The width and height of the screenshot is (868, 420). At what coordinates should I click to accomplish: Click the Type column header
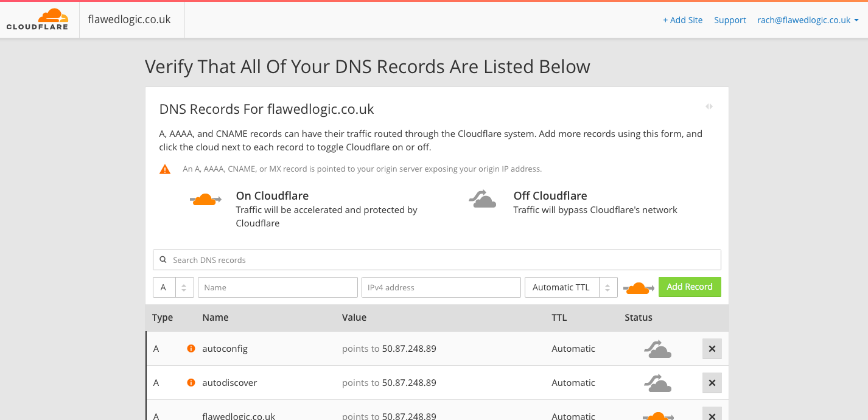163,318
